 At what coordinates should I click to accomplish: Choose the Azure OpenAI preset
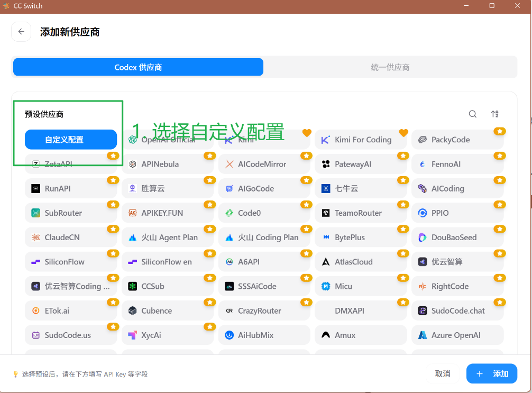457,335
